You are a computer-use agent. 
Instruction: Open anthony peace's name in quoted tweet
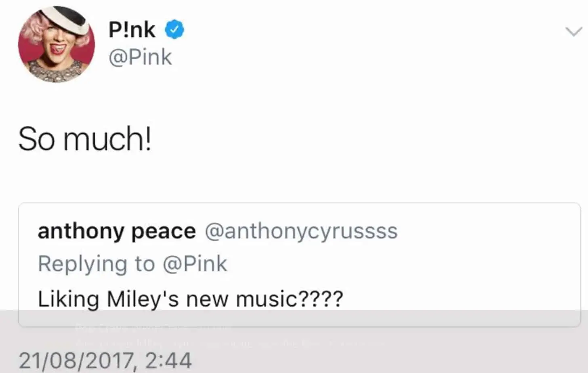tap(116, 231)
